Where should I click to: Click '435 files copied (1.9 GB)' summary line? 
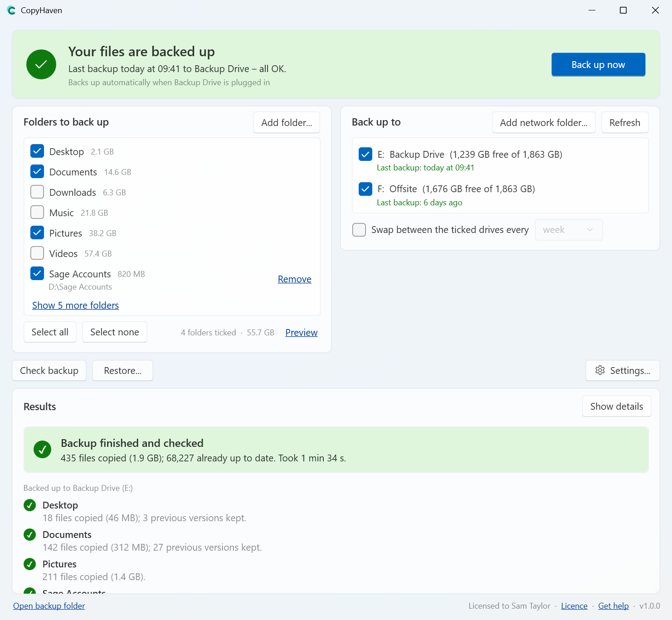click(203, 458)
